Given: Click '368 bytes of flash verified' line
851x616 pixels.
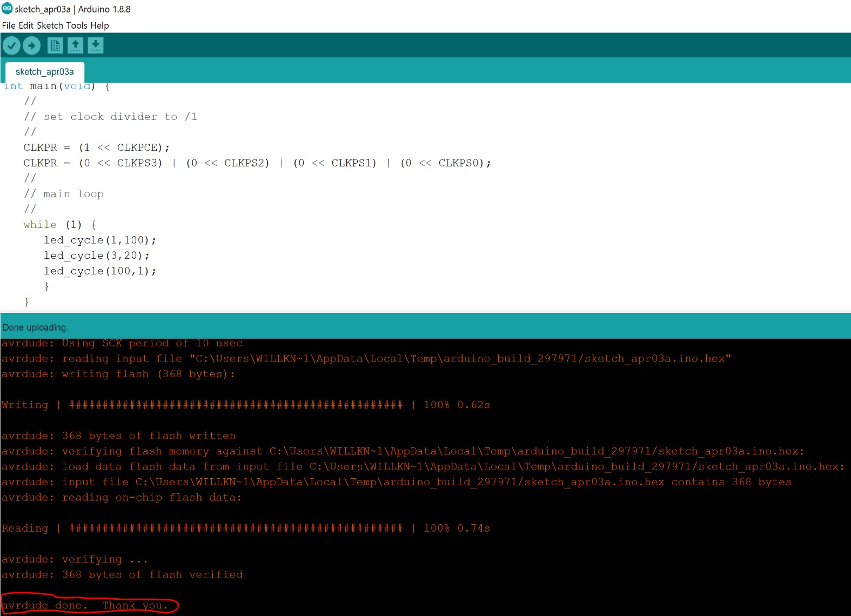Looking at the screenshot, I should (122, 574).
